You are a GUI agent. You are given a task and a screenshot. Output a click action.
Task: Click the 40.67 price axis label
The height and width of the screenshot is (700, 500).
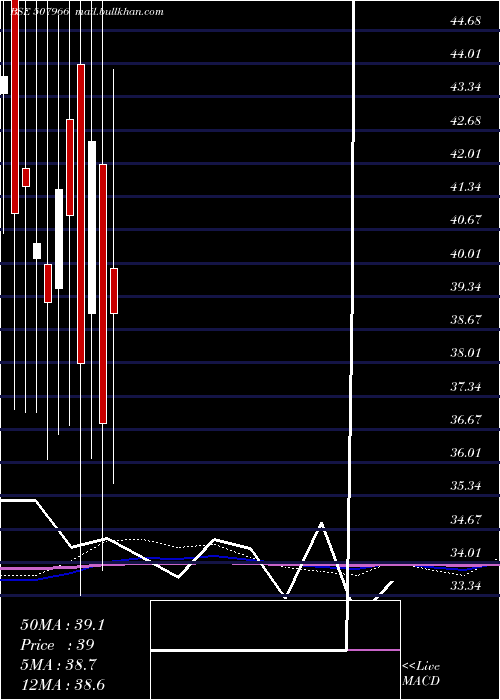466,220
